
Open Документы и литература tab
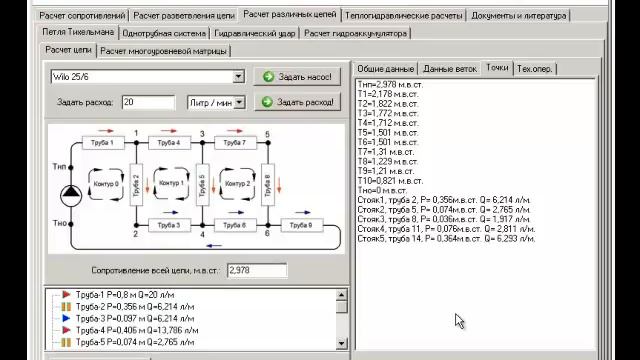click(518, 16)
